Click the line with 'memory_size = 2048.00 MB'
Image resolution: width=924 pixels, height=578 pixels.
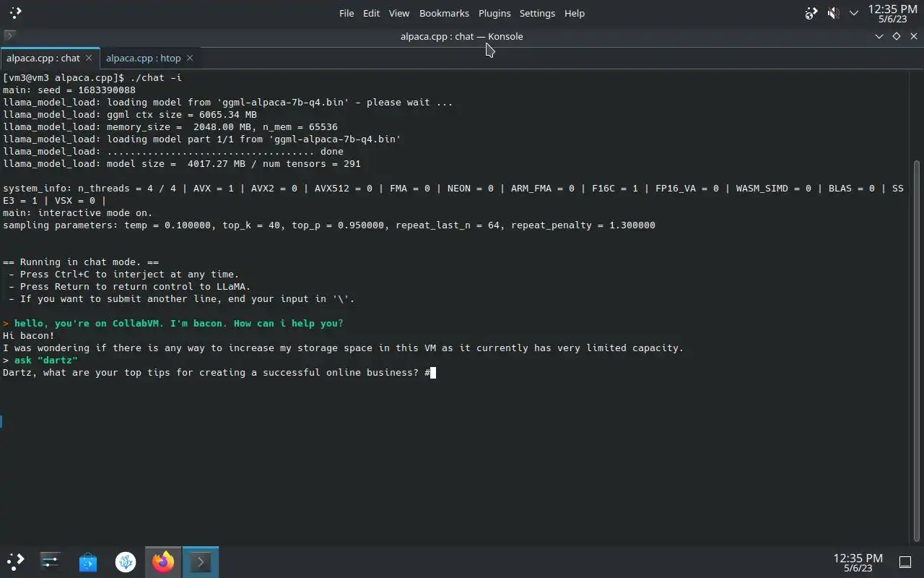[170, 126]
